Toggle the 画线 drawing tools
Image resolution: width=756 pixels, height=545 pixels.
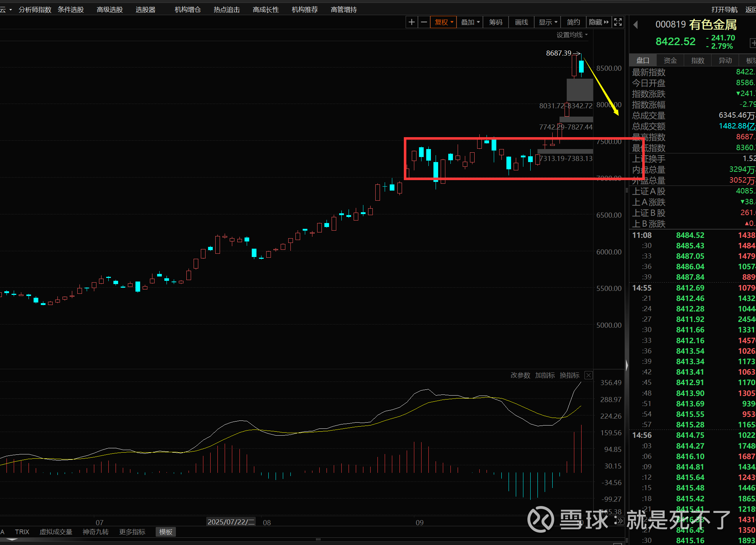[521, 22]
